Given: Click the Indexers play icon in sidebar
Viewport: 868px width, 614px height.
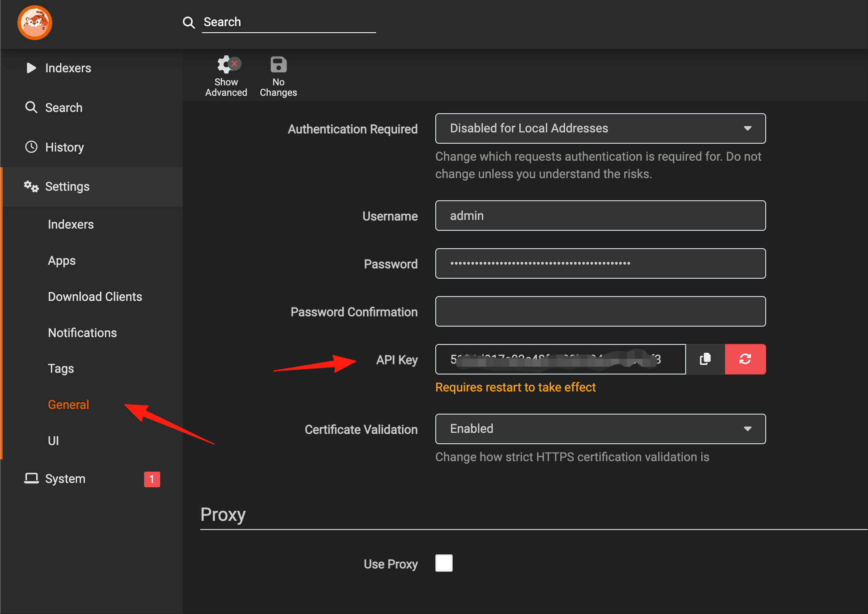Looking at the screenshot, I should click(31, 68).
